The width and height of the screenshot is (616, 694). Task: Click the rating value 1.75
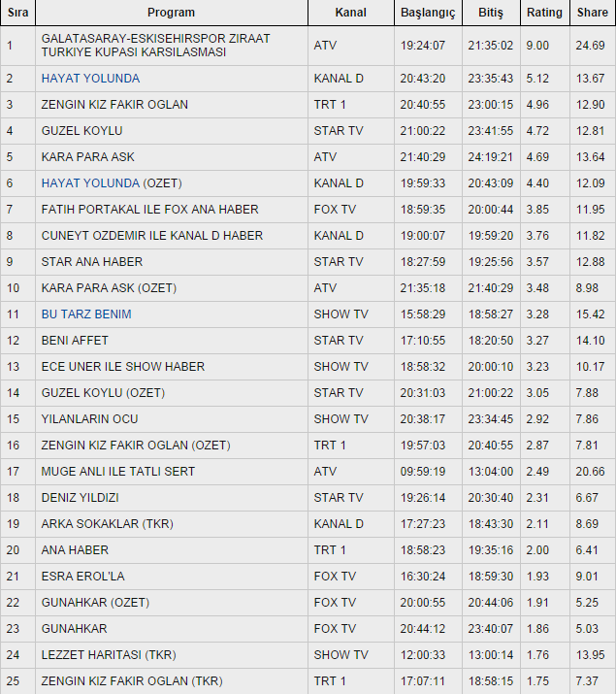pyautogui.click(x=537, y=681)
